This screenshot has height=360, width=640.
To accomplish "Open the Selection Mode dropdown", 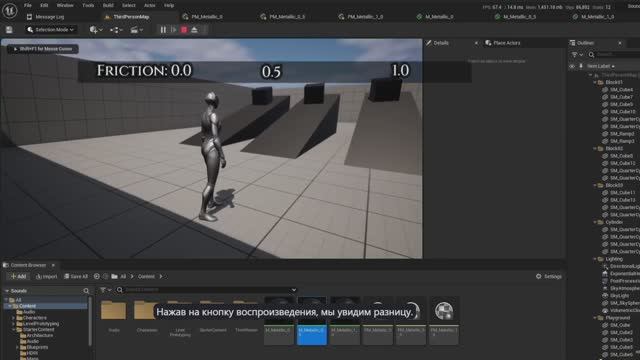I will tap(51, 30).
